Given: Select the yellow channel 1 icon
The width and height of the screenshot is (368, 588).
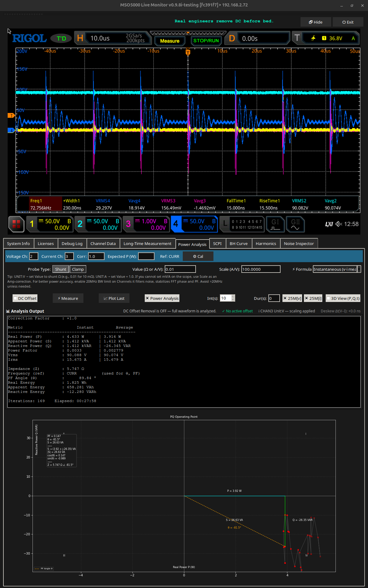Looking at the screenshot, I should point(32,224).
